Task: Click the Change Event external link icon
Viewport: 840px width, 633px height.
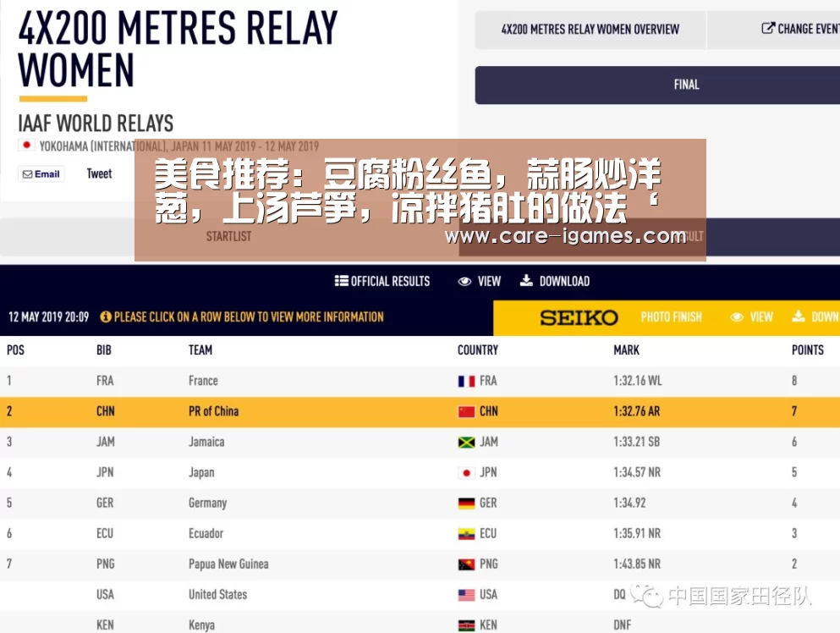Action: (768, 29)
